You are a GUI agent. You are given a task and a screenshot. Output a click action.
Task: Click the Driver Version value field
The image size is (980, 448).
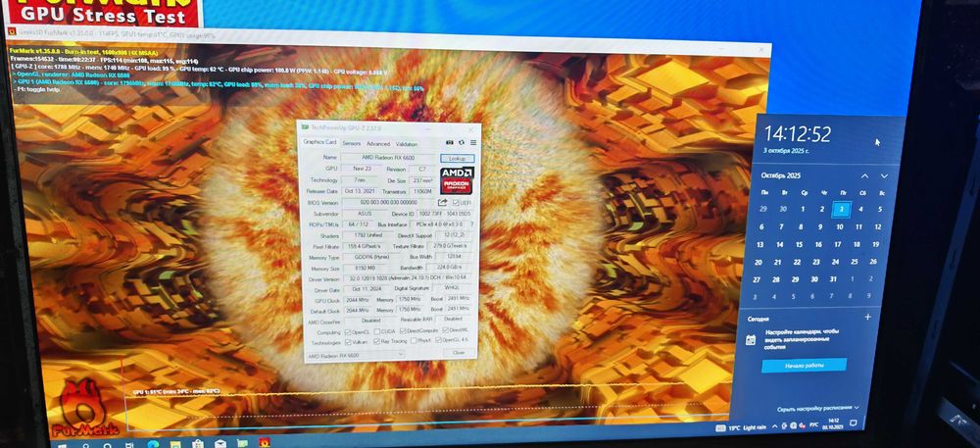click(408, 278)
